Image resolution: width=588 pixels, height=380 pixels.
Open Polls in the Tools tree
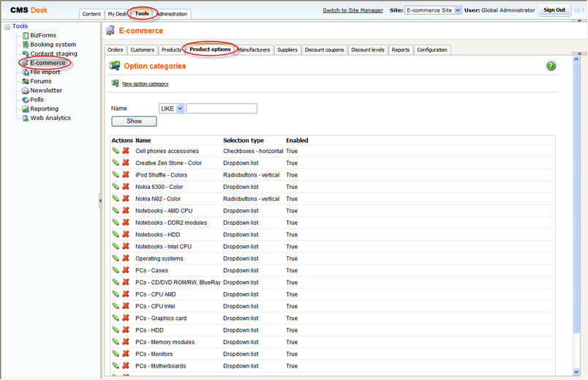click(37, 100)
